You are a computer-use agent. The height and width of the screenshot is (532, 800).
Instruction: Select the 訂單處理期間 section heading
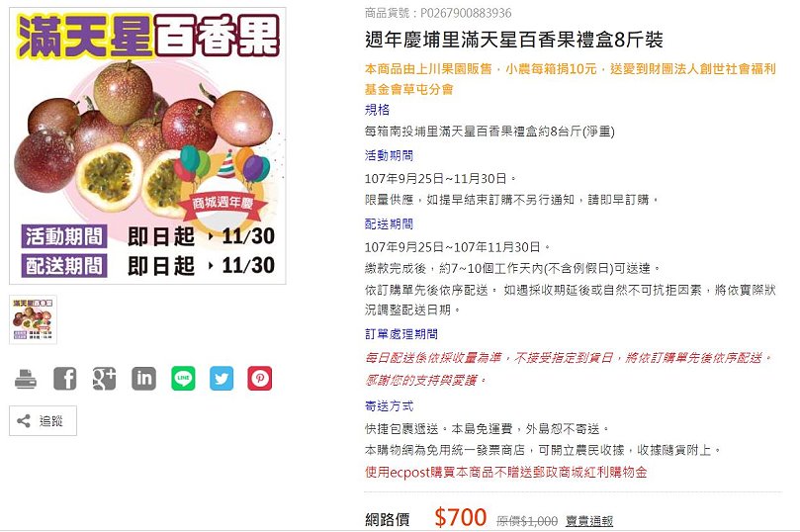point(401,334)
